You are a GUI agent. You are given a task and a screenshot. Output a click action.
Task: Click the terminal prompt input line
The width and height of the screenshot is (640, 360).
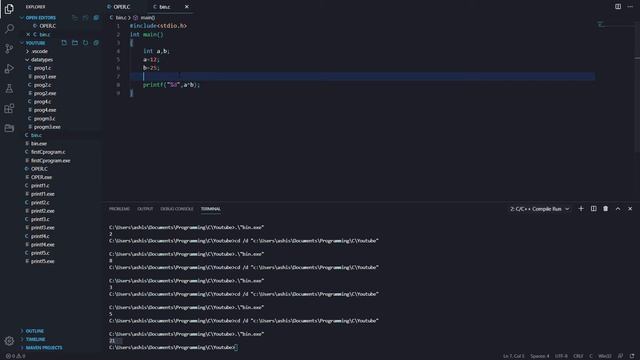click(x=173, y=348)
